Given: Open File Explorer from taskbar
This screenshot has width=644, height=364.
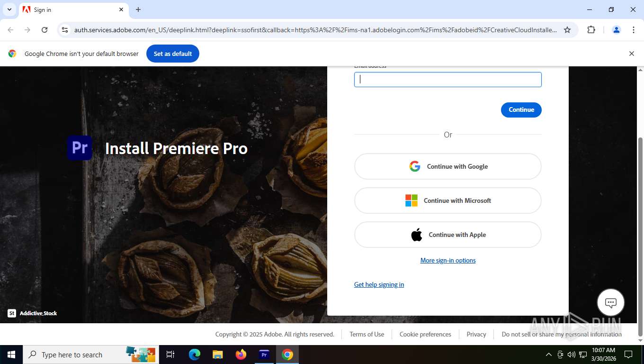Looking at the screenshot, I should pos(217,355).
